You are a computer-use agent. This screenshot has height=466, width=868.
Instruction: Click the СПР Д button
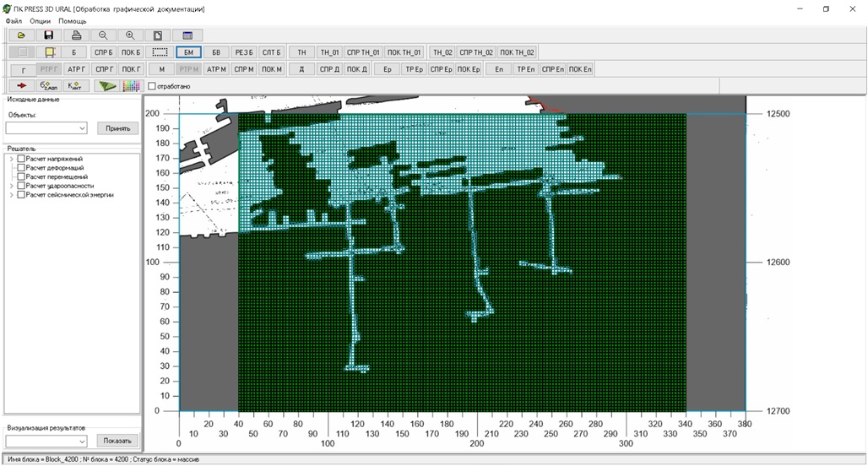(x=330, y=69)
